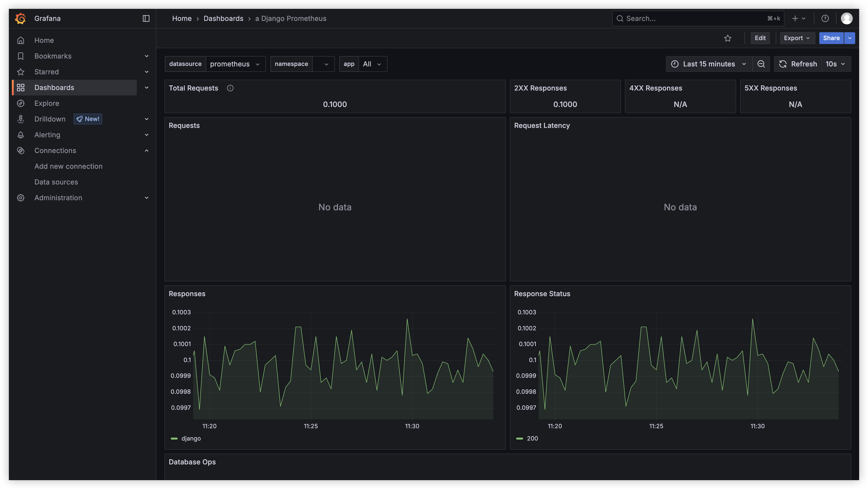Click the Dashboards grid icon in sidebar
Screen dimensions: 868x489
point(21,88)
